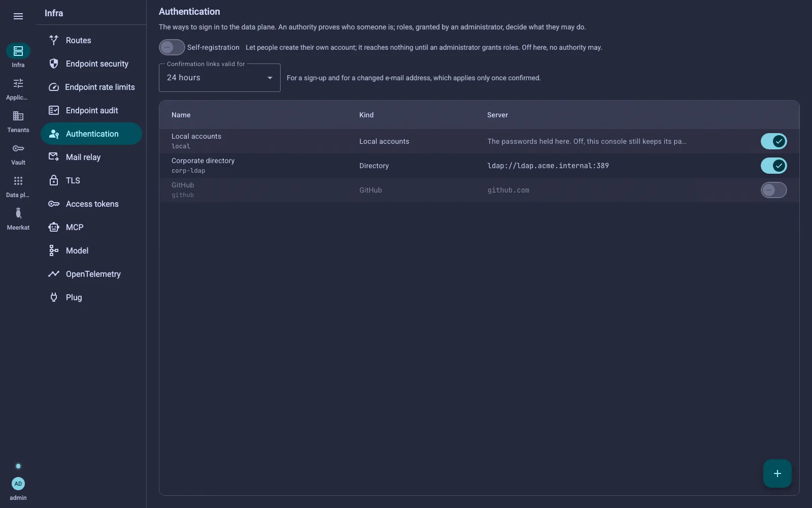This screenshot has width=812, height=508.
Task: Open the Data plane rail section
Action: (x=18, y=186)
